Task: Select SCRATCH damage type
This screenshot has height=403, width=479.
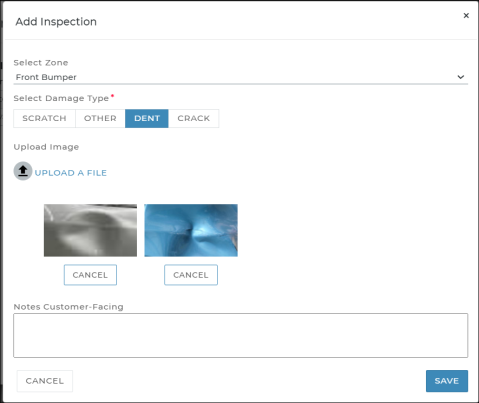Action: pyautogui.click(x=44, y=118)
